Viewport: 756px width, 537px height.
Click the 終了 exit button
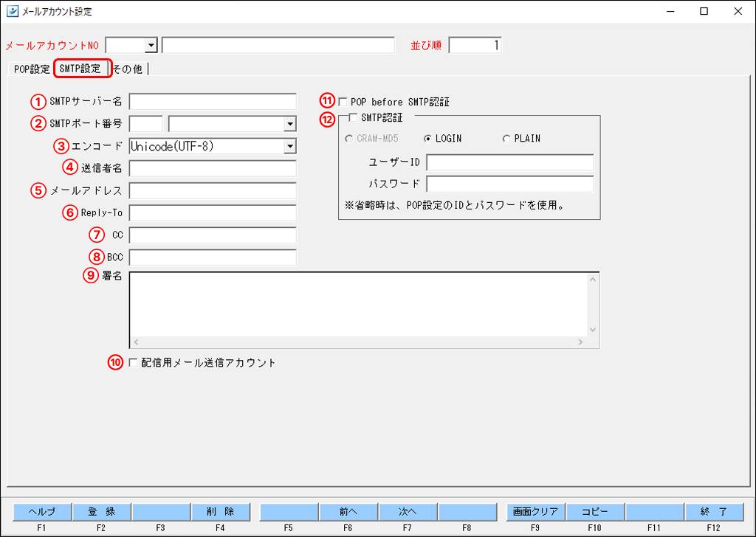coord(713,511)
